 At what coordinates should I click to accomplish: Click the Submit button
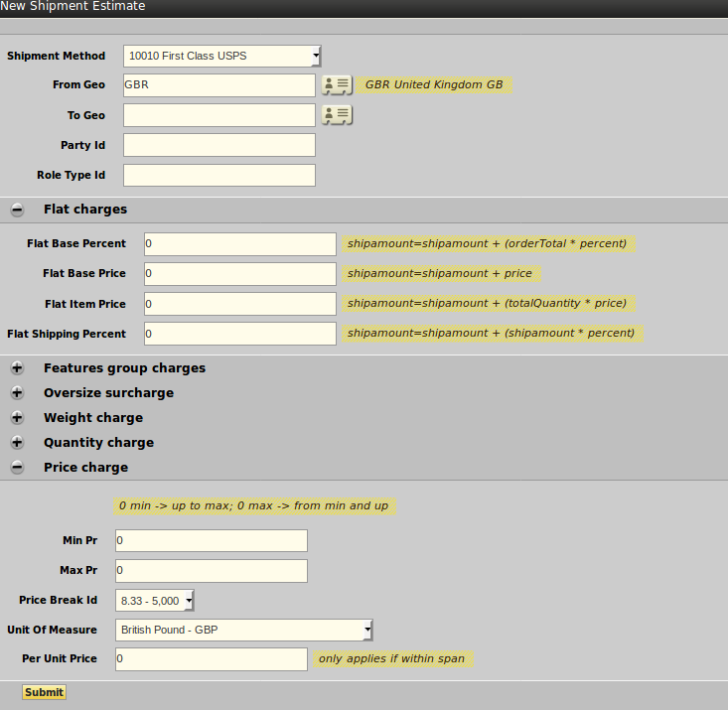tap(44, 692)
